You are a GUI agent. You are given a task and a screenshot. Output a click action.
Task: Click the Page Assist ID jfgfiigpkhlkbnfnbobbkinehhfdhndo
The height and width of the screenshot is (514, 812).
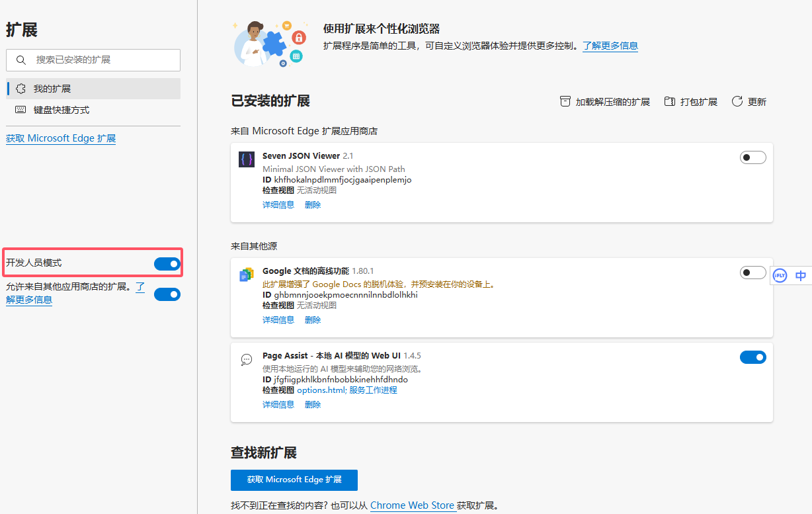tap(341, 380)
